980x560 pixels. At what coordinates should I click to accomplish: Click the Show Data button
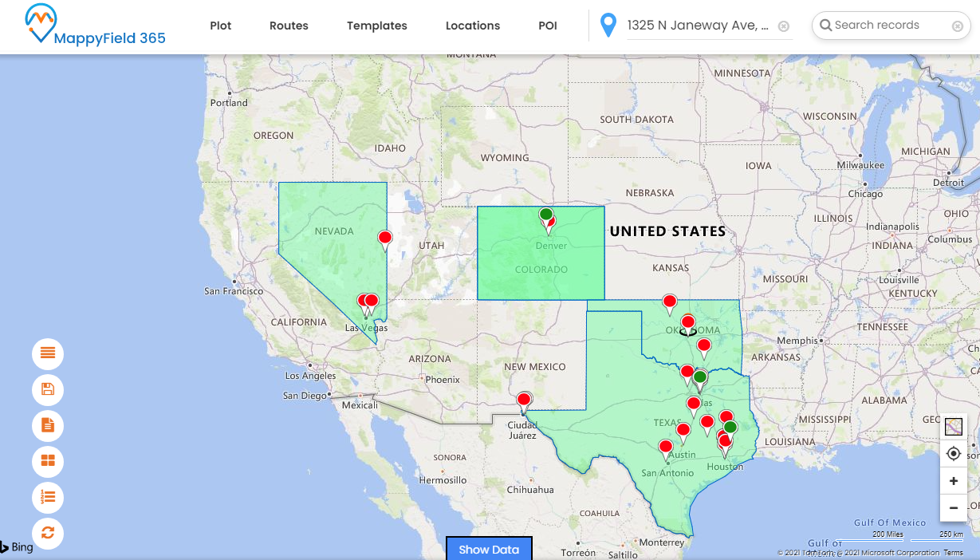(489, 549)
